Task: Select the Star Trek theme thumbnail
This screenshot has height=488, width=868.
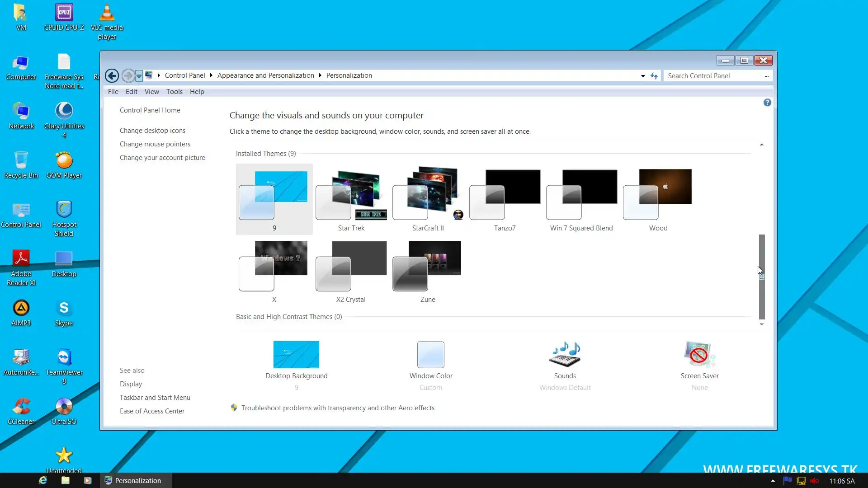Action: (x=351, y=195)
